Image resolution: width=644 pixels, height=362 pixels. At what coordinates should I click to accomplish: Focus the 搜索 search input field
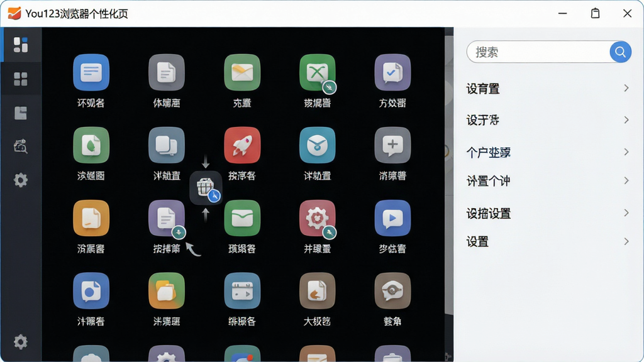click(x=538, y=52)
